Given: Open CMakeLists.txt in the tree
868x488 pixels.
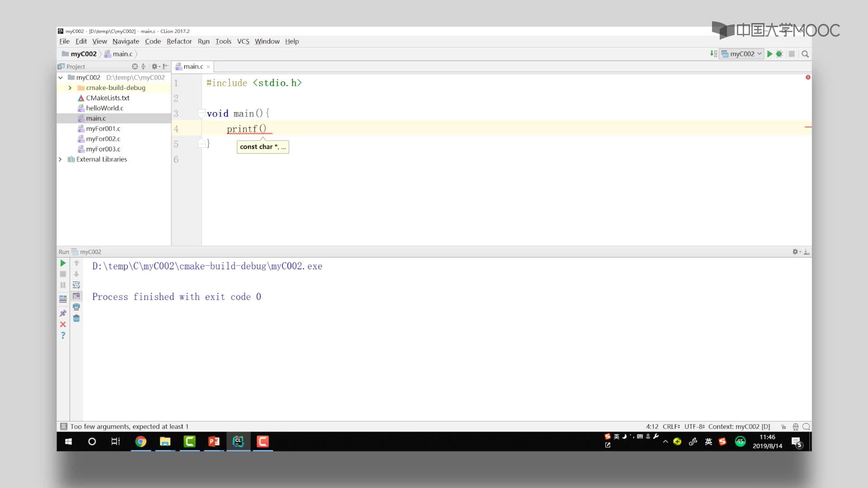Looking at the screenshot, I should 108,98.
